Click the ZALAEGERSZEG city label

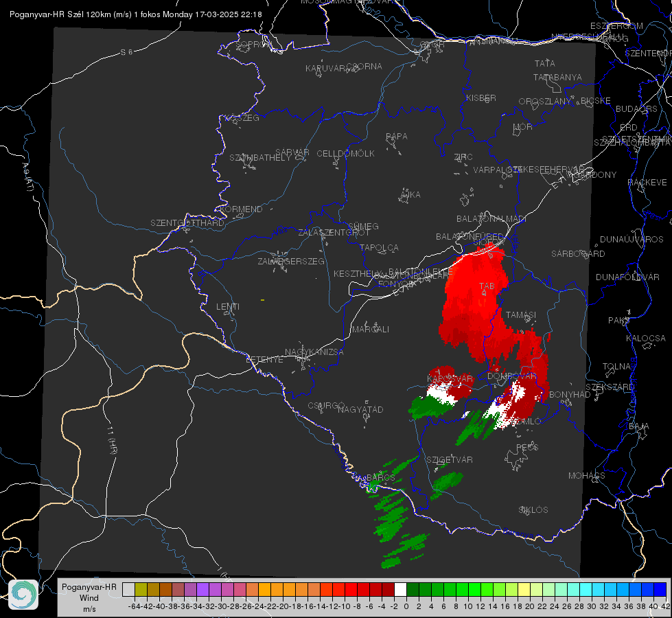pyautogui.click(x=291, y=261)
